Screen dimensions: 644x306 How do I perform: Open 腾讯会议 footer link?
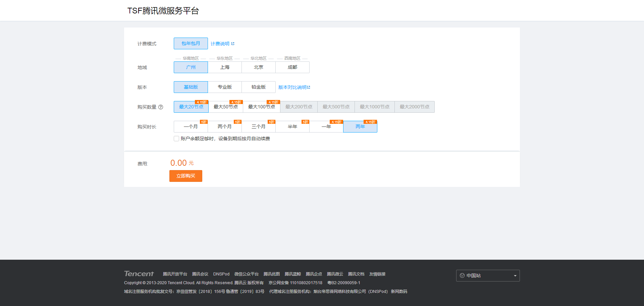click(x=200, y=274)
